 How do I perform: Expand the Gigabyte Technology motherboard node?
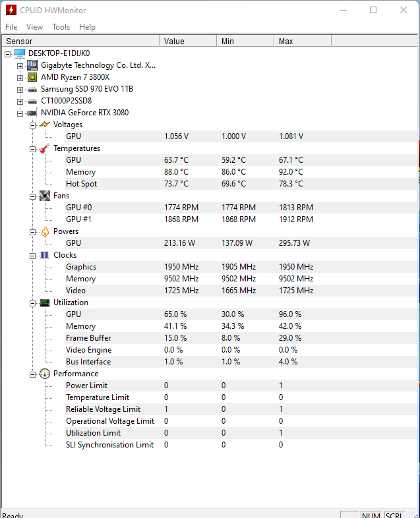pos(20,66)
